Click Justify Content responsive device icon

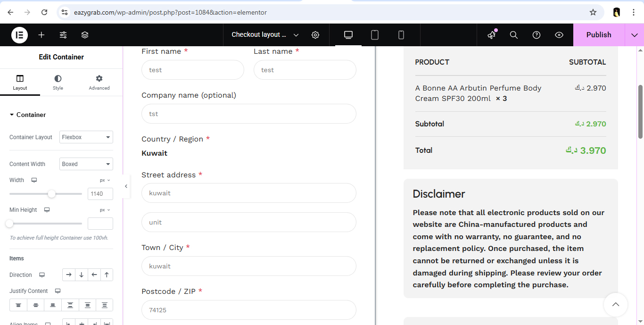(58, 291)
